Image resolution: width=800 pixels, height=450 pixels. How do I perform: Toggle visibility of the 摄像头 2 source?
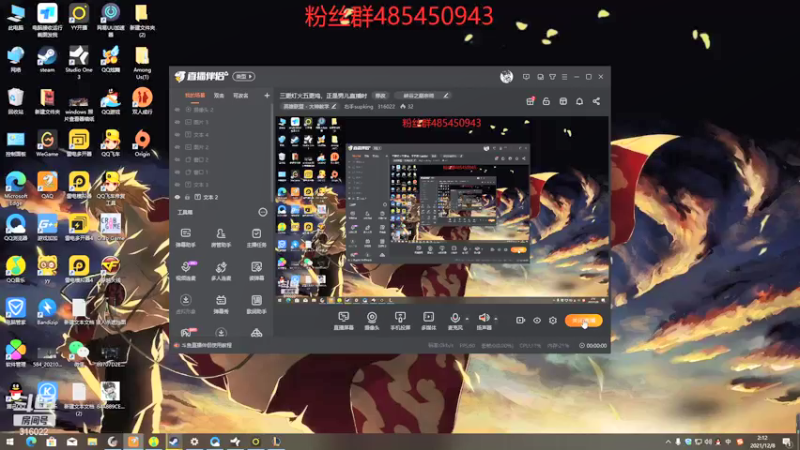(x=177, y=110)
